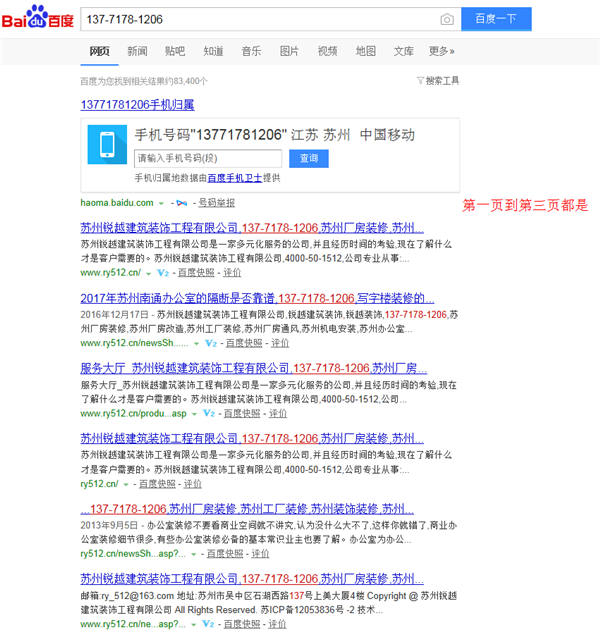Expand dropdown arrow after www.ry512.cn/ne...asp?
The width and height of the screenshot is (600, 639).
(194, 625)
